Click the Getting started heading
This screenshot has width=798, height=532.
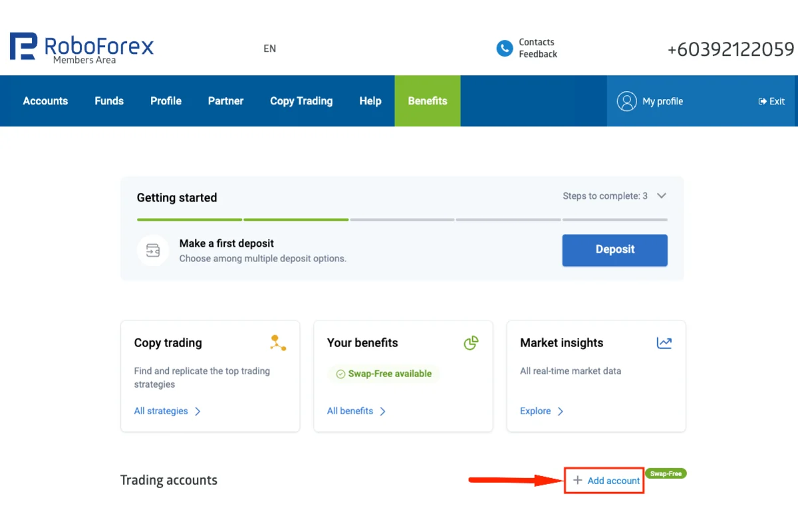point(177,198)
